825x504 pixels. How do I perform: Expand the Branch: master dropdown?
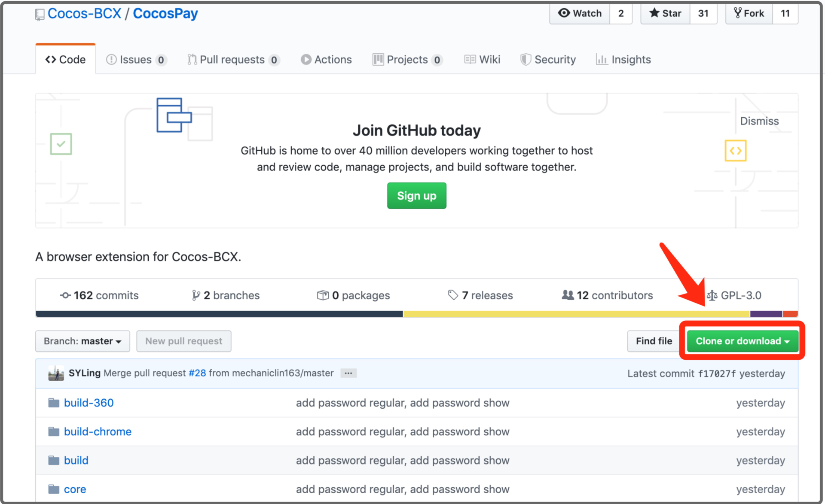(x=82, y=341)
